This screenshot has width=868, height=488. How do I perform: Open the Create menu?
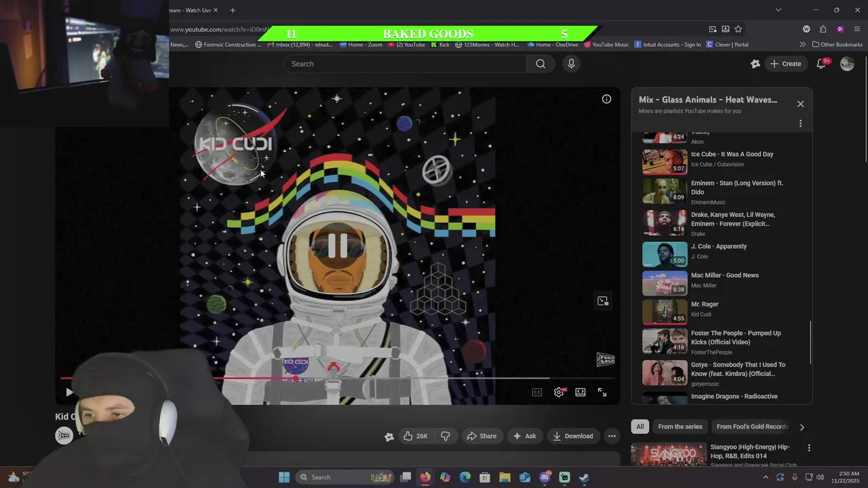[x=785, y=64]
